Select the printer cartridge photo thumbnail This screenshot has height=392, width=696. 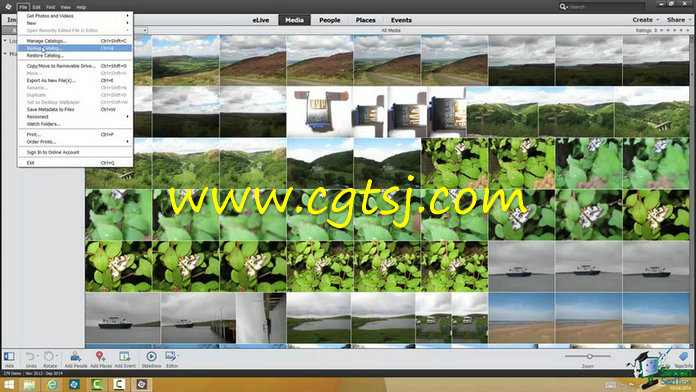[320, 112]
